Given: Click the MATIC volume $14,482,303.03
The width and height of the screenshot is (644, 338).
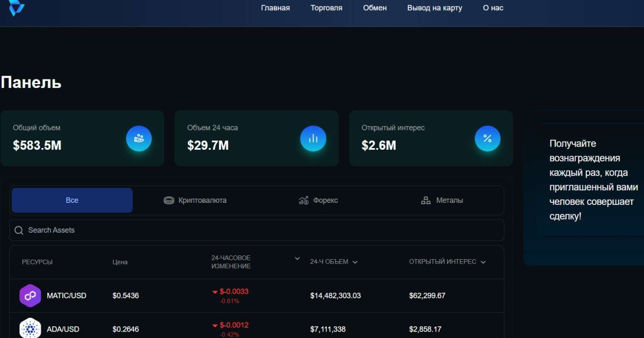Looking at the screenshot, I should point(335,296).
